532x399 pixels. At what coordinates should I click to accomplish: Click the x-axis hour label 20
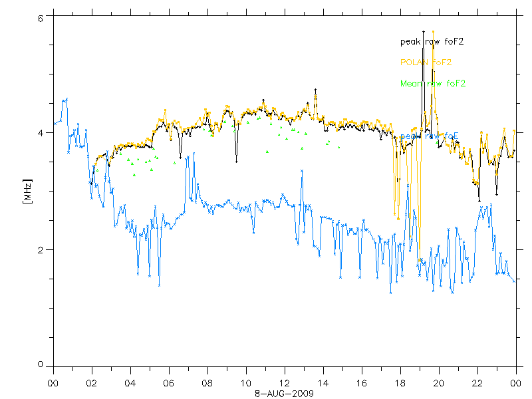[x=439, y=384]
